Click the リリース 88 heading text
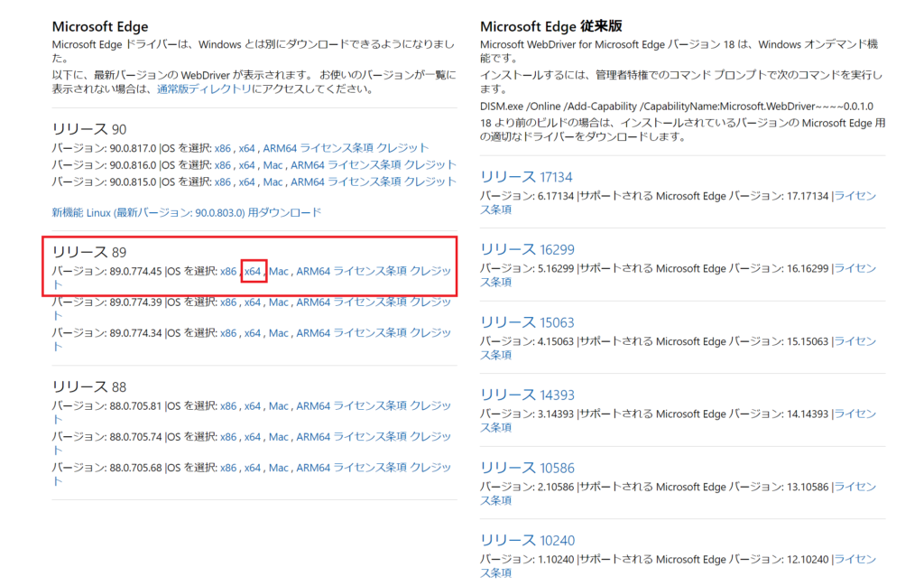The image size is (924, 586). pyautogui.click(x=89, y=387)
